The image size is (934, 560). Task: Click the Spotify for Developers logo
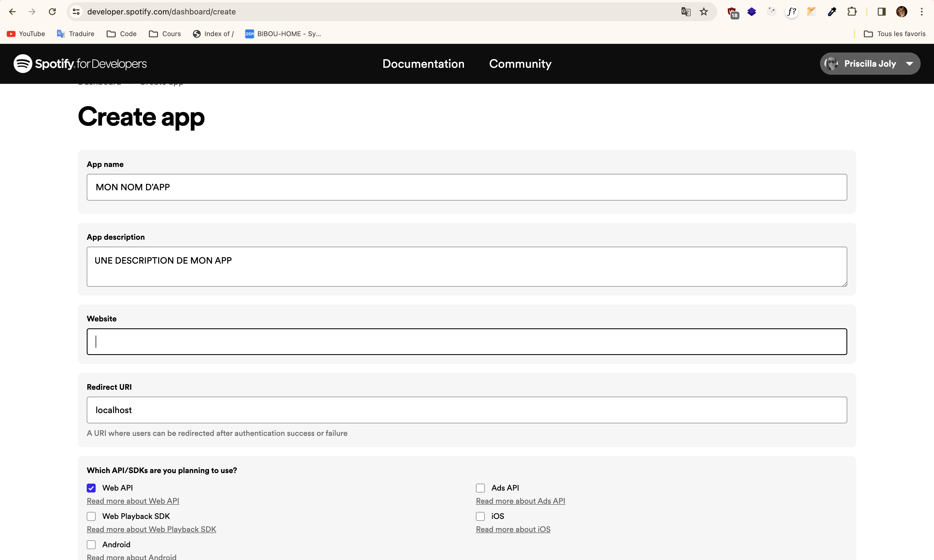point(80,64)
